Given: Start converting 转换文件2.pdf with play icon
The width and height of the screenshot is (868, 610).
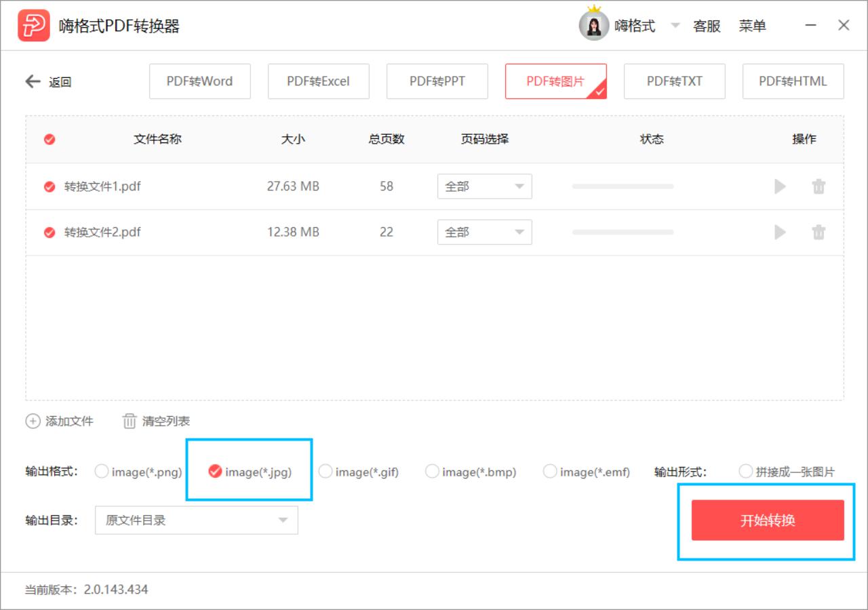Looking at the screenshot, I should point(781,232).
